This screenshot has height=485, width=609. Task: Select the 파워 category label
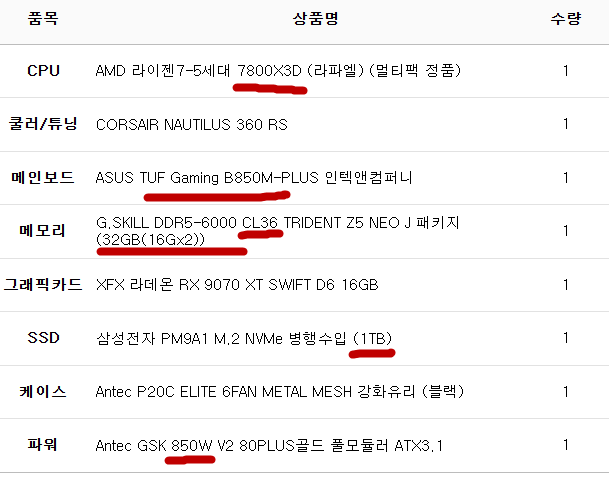point(43,445)
